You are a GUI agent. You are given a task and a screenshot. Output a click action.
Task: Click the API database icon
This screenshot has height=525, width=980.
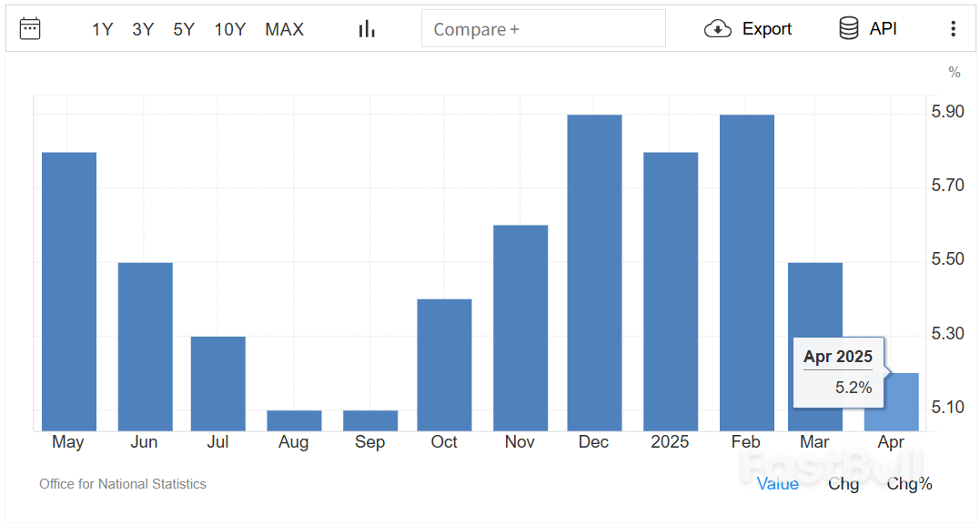click(x=848, y=29)
